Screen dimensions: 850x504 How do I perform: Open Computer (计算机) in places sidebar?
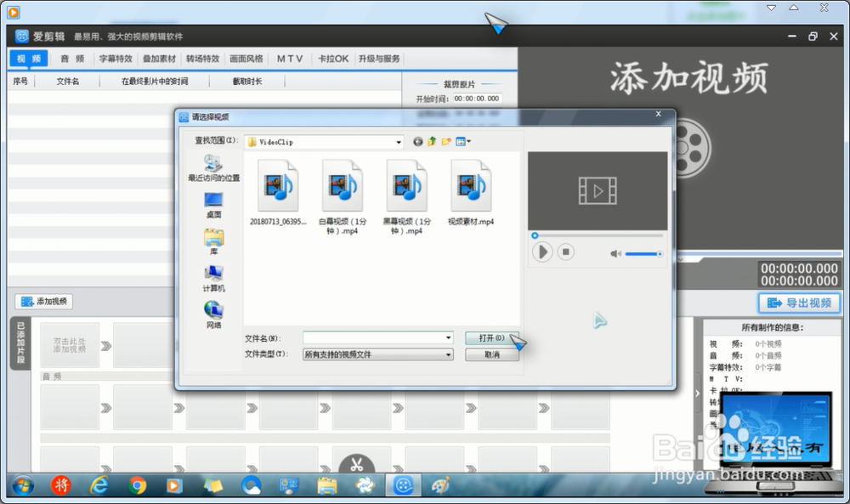[213, 276]
